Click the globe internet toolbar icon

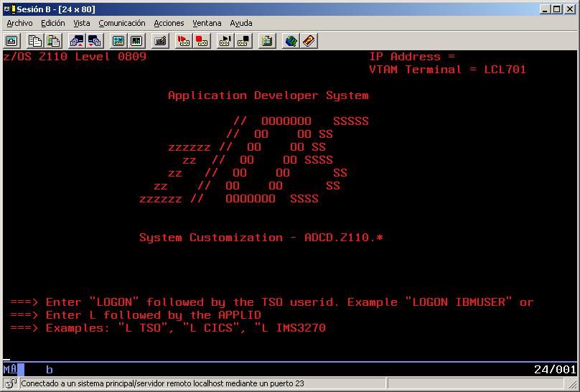tap(291, 41)
